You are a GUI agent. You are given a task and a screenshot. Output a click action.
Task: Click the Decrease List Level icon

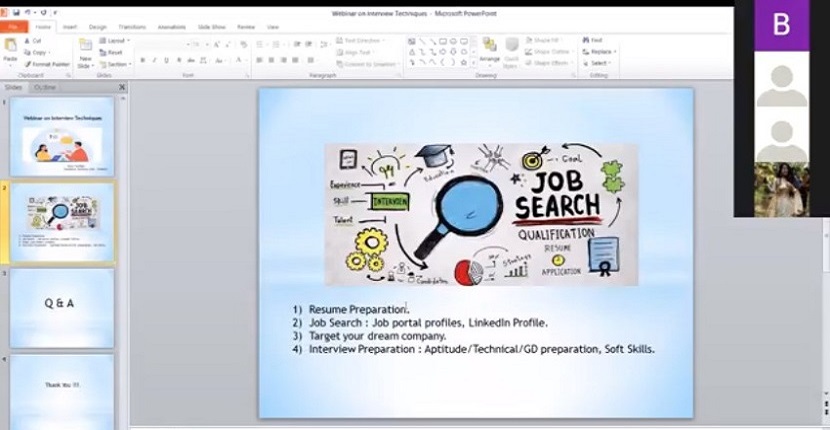(x=297, y=44)
